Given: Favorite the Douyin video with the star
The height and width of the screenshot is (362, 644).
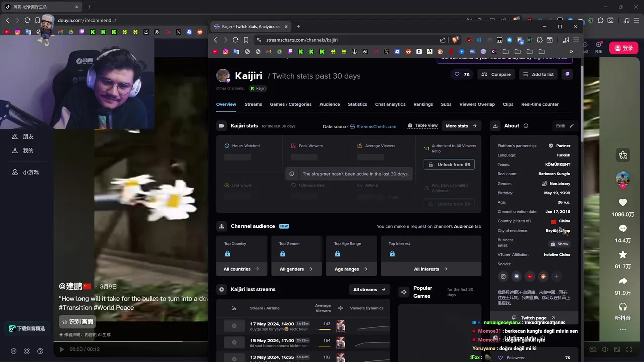Looking at the screenshot, I should pos(623,255).
